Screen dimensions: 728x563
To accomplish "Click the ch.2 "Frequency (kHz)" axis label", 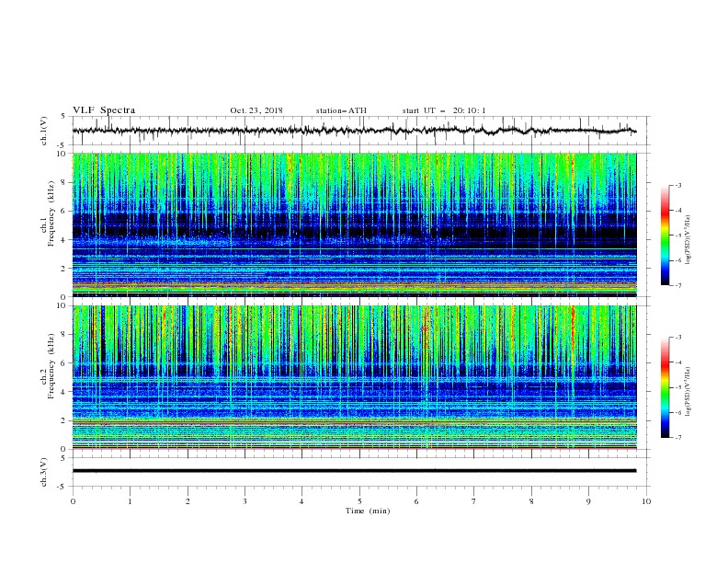I will point(51,366).
